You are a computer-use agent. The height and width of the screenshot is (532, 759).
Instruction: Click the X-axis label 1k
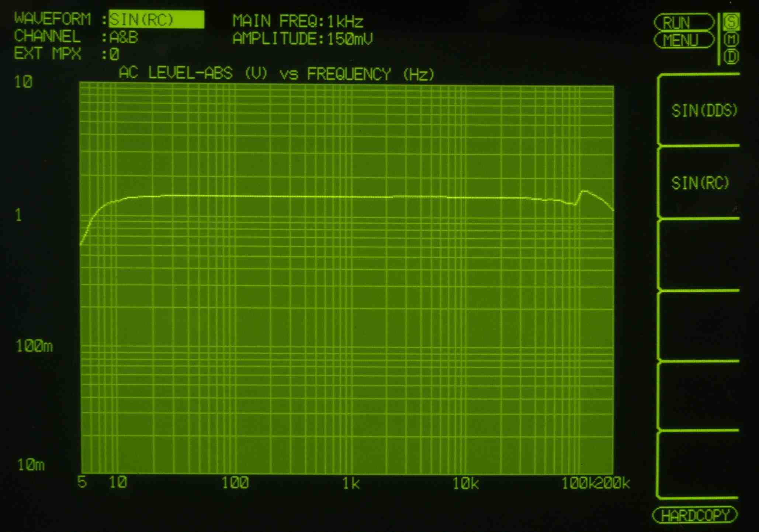click(351, 483)
